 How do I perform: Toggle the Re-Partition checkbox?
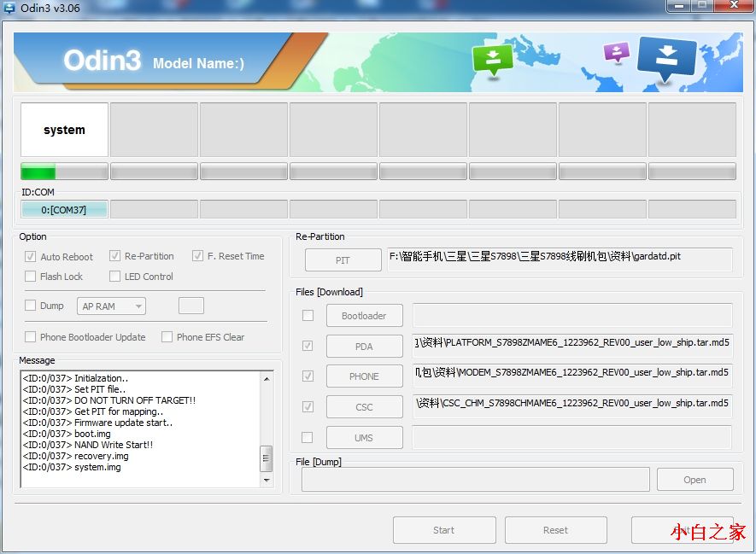click(x=114, y=256)
